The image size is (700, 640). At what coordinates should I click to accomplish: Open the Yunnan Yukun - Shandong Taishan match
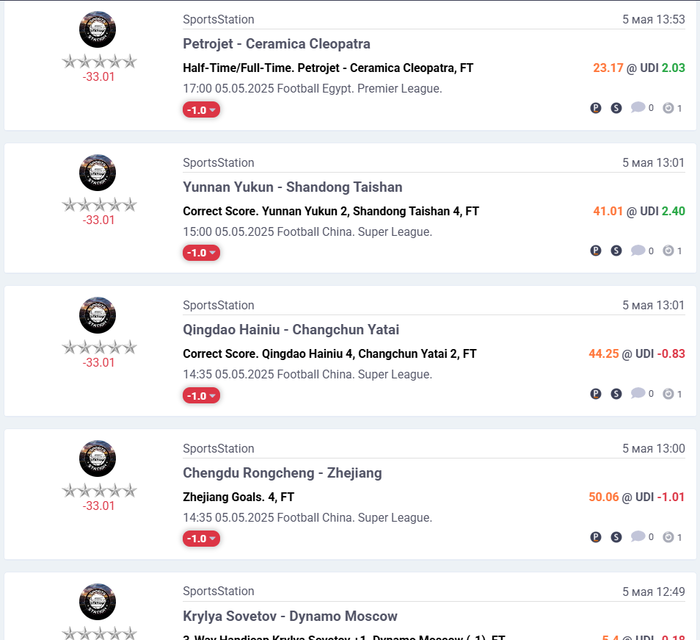[292, 187]
